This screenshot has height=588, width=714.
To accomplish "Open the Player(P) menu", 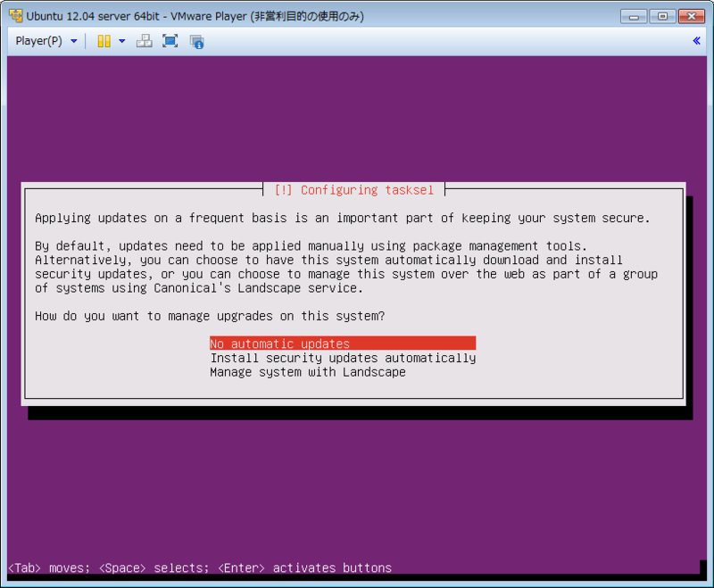I will point(46,41).
